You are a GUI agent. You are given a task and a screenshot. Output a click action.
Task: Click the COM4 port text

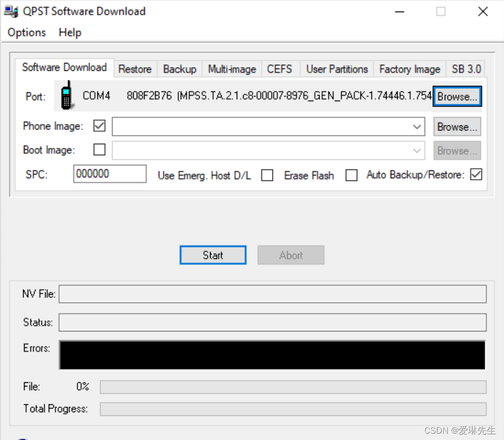[96, 95]
